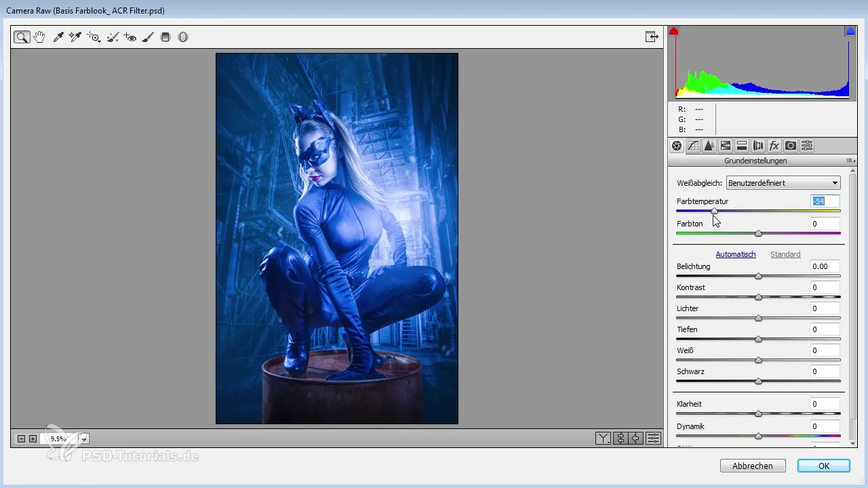Screen dimensions: 868x488
Task: Select the Targeted Adjustment tool
Action: pos(94,37)
